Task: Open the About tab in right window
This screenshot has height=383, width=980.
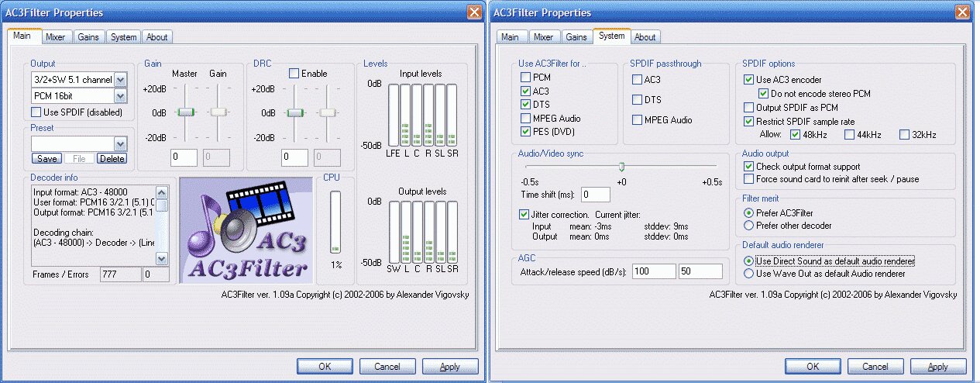Action: pos(645,37)
